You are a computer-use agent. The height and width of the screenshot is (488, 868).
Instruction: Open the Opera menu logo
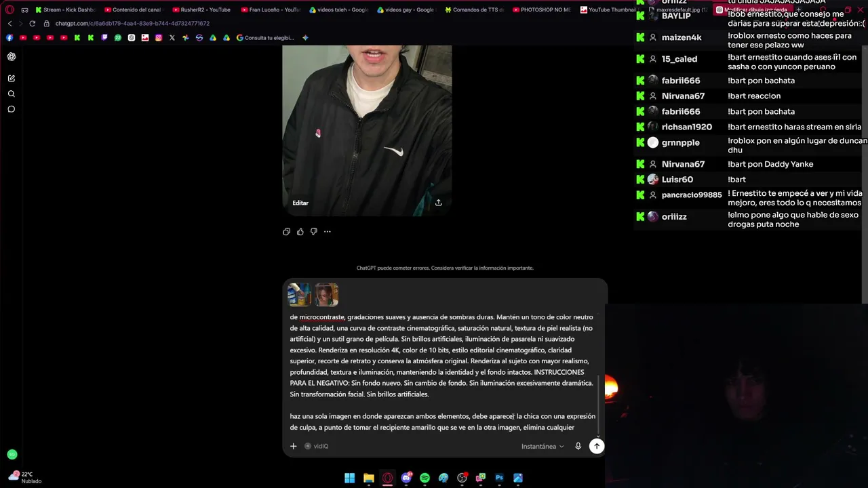pos(9,9)
